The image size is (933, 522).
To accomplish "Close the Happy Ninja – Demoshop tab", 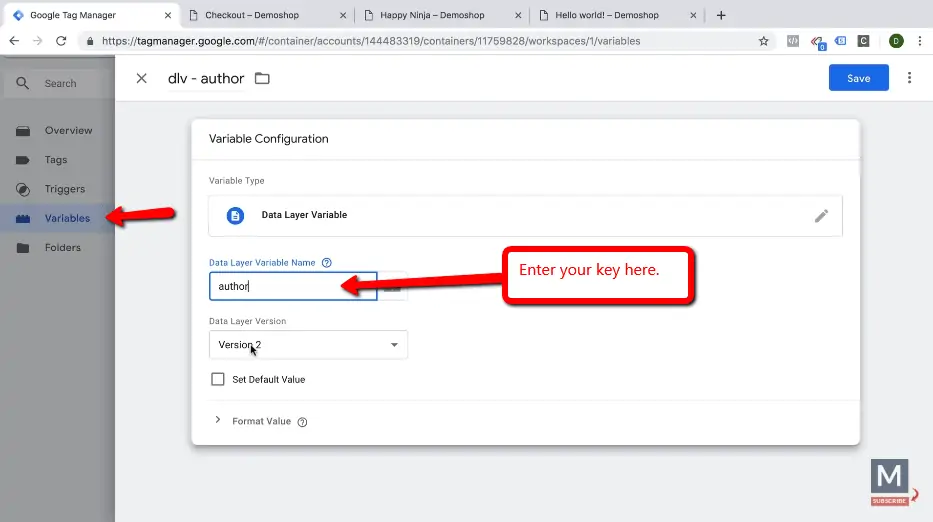I will click(518, 15).
